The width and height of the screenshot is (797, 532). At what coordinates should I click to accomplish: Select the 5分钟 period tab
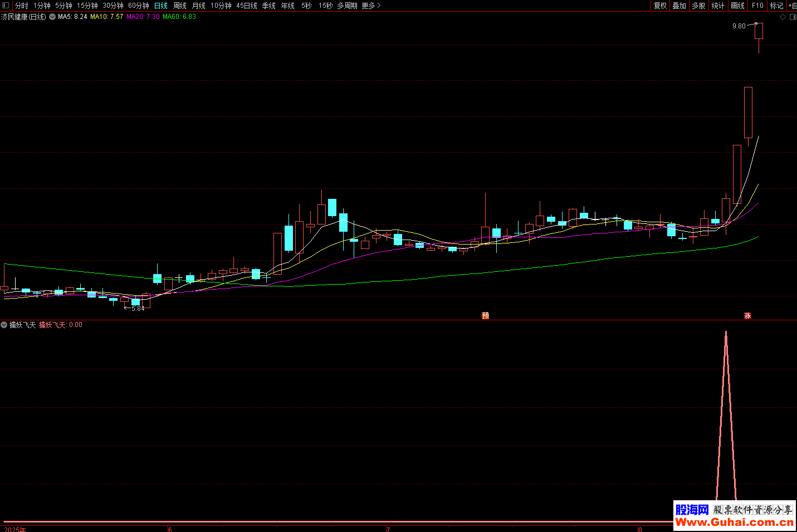[63, 6]
